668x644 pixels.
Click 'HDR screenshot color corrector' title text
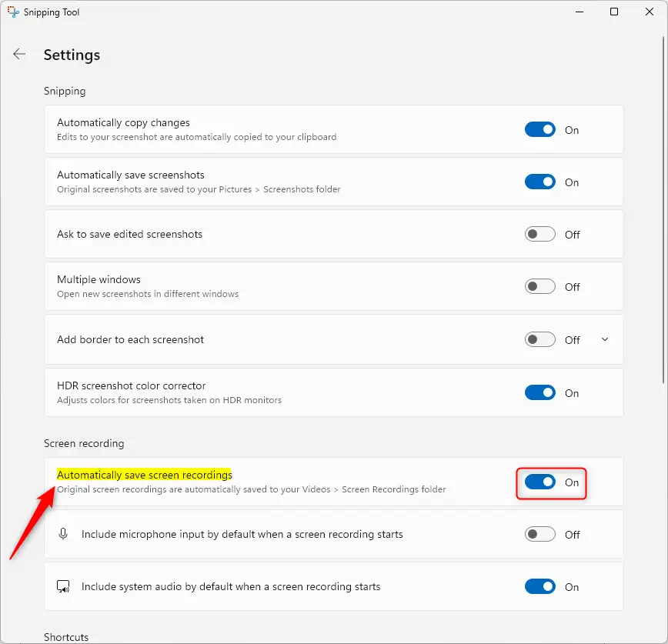[x=131, y=386]
